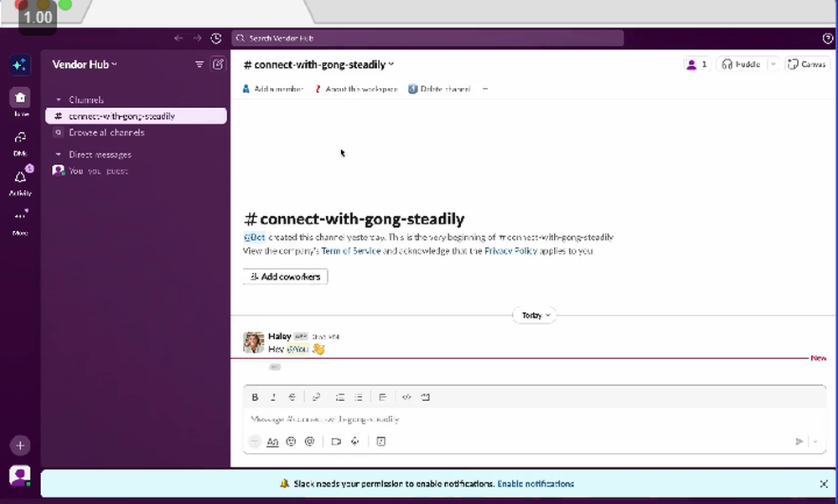Viewport: 838px width, 504px height.
Task: Click the Vendor Hub workspace logo icon
Action: (x=20, y=64)
